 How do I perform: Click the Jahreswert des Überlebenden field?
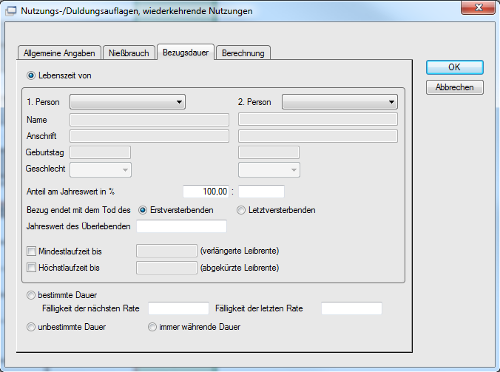(x=182, y=226)
